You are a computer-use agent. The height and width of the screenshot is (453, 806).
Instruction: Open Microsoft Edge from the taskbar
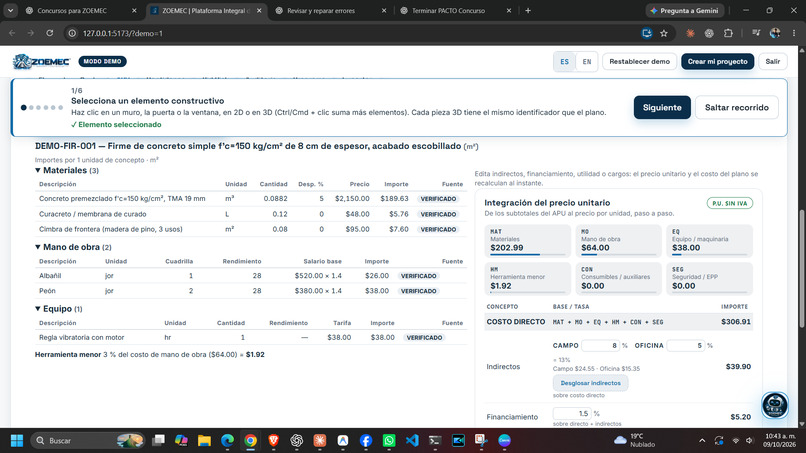[x=227, y=441]
